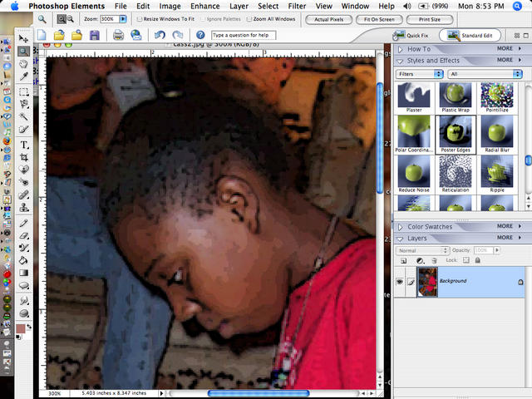The height and width of the screenshot is (399, 532).
Task: Hide the Background layer via eye icon
Action: (400, 282)
